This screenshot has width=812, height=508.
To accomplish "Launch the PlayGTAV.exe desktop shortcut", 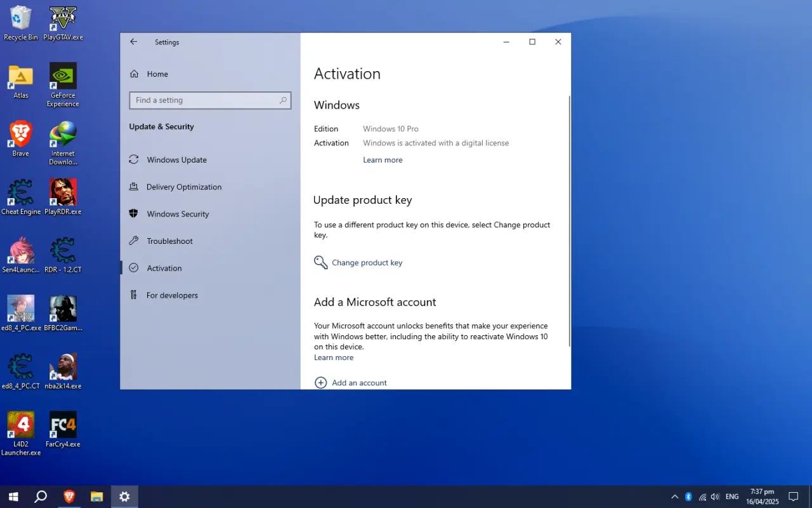I will point(63,23).
